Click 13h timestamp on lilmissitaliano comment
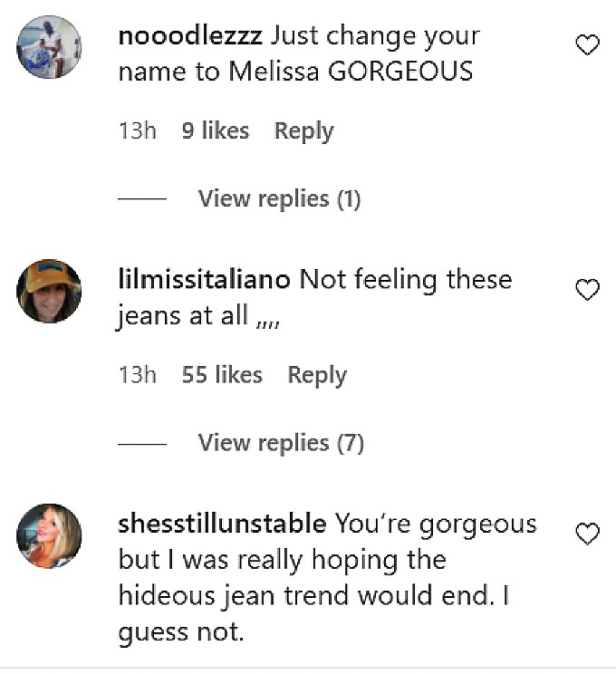The height and width of the screenshot is (674, 616). 137,375
